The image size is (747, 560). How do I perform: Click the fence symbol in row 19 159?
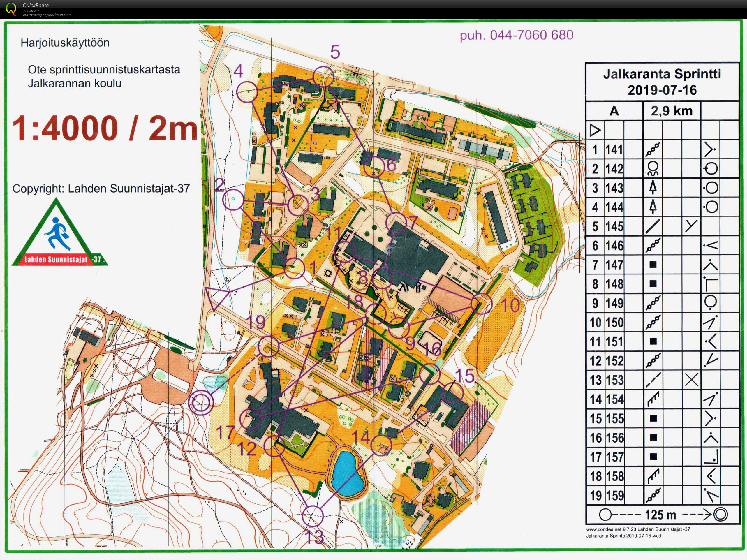click(x=653, y=496)
